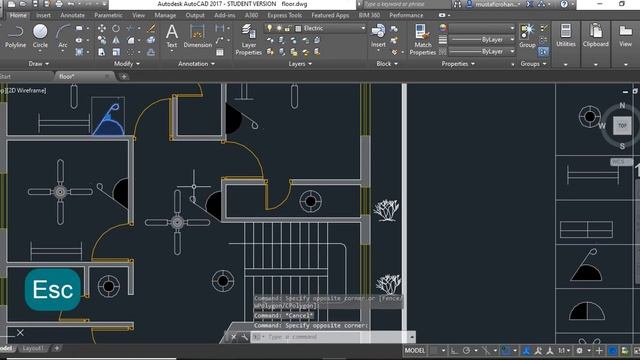
Task: Click command line customize wrench icon
Action: pyautogui.click(x=244, y=337)
